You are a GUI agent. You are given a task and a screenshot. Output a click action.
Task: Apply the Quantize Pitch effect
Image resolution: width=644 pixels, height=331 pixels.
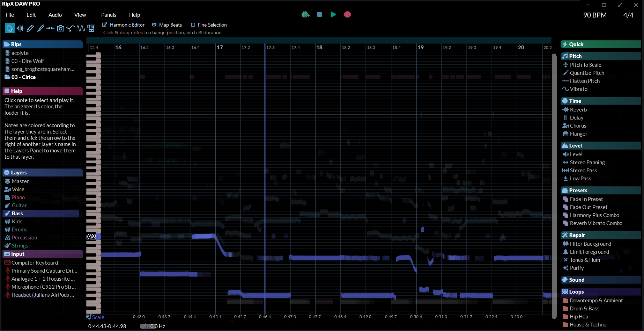pyautogui.click(x=587, y=73)
